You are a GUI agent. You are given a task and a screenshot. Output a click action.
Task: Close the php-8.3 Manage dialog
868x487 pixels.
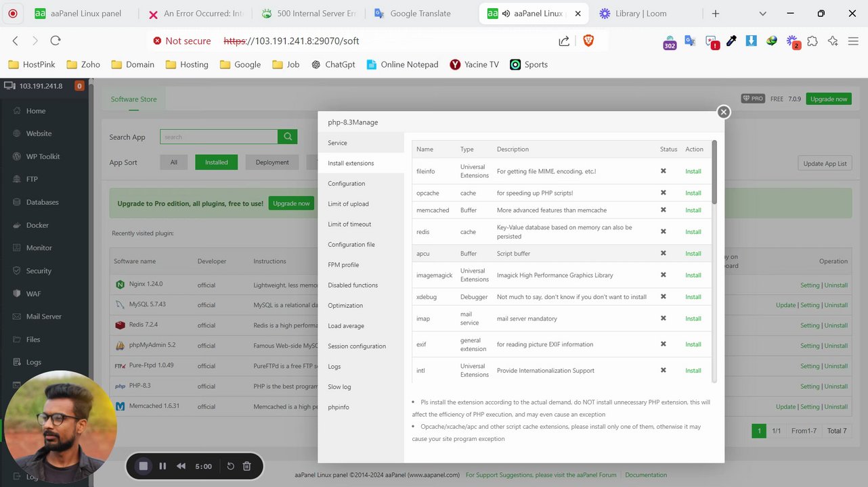[x=724, y=112]
